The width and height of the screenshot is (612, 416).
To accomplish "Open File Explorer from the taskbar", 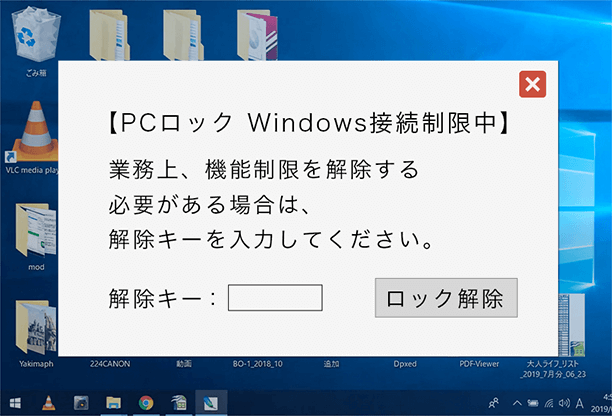I will click(x=114, y=403).
